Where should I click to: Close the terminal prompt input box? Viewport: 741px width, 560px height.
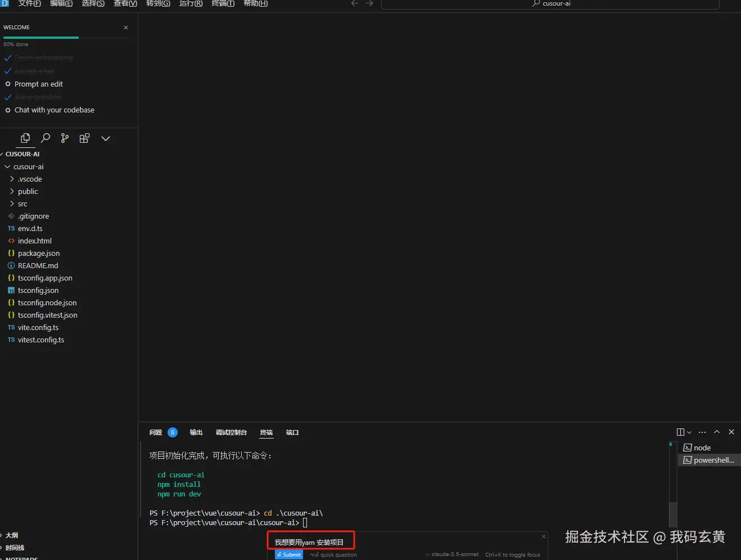544,536
